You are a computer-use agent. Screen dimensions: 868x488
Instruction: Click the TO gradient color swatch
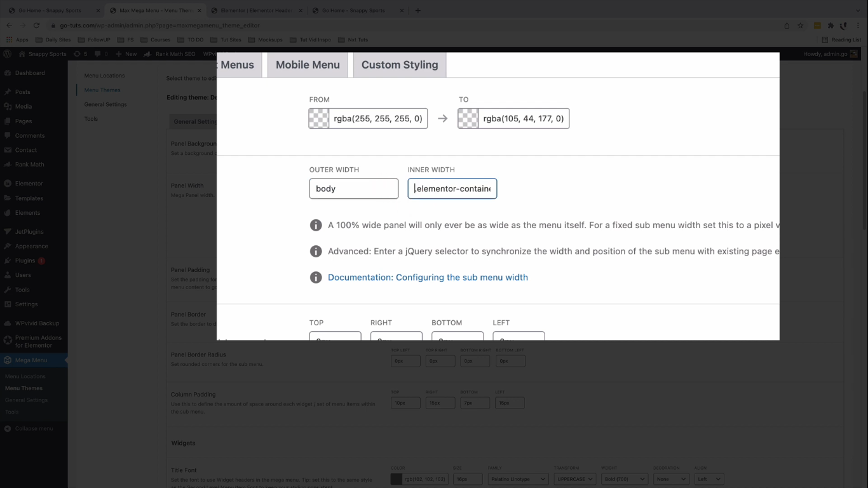(x=468, y=118)
